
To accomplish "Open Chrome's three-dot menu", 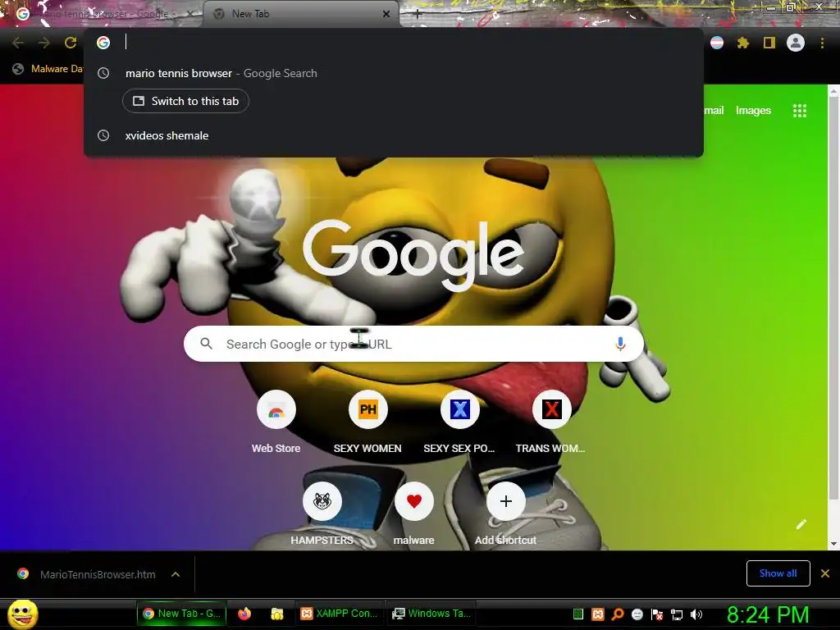I will pyautogui.click(x=822, y=43).
